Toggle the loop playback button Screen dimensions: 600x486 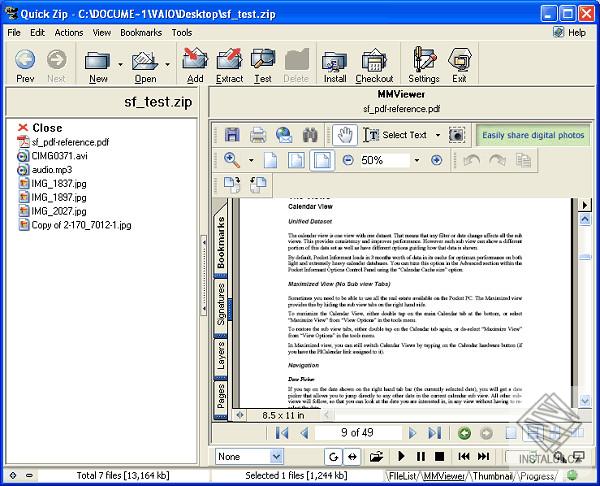333,457
